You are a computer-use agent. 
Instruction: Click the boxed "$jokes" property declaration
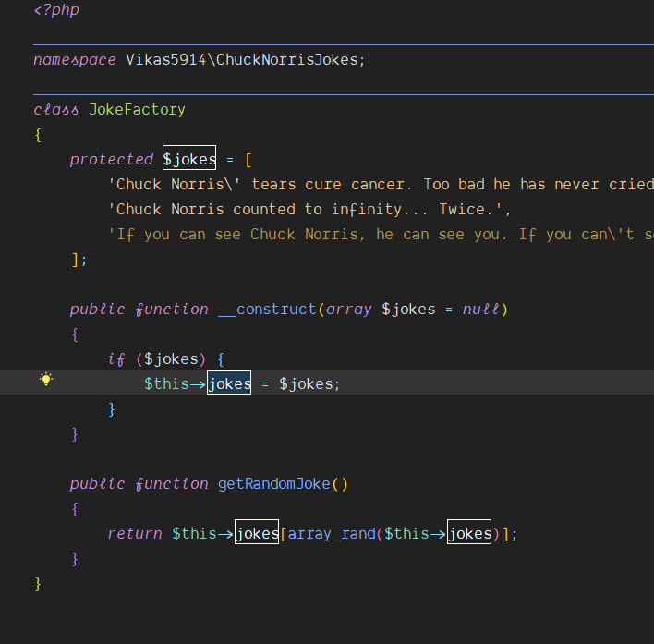pos(189,159)
